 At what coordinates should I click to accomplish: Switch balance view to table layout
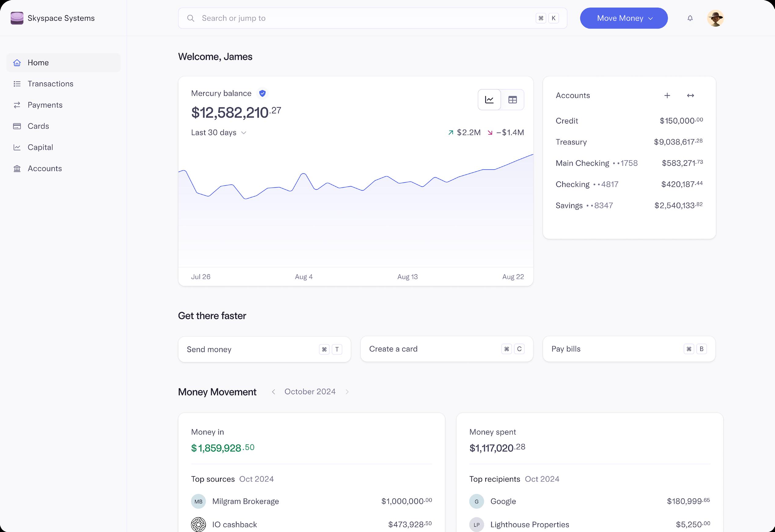512,100
